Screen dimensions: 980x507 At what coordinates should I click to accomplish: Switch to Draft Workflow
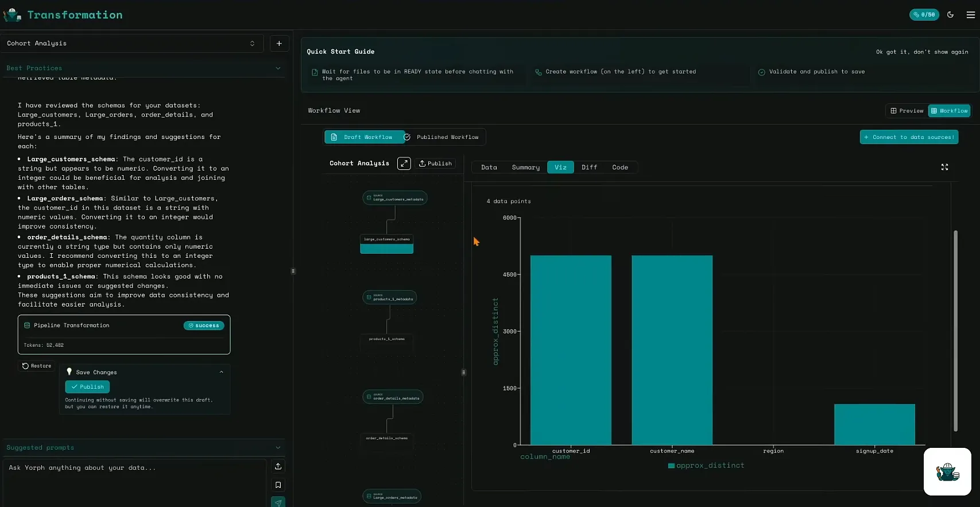coord(364,137)
